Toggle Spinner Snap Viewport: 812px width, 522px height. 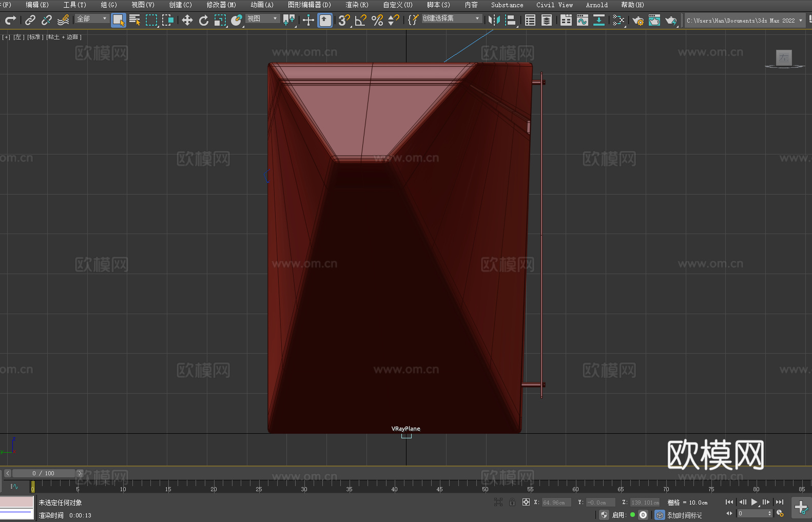tap(394, 20)
